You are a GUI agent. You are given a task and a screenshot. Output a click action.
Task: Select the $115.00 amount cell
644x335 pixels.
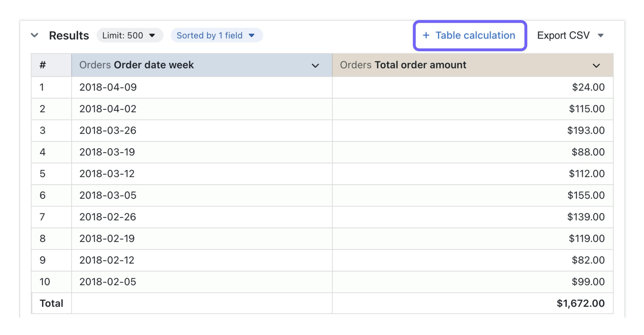587,109
